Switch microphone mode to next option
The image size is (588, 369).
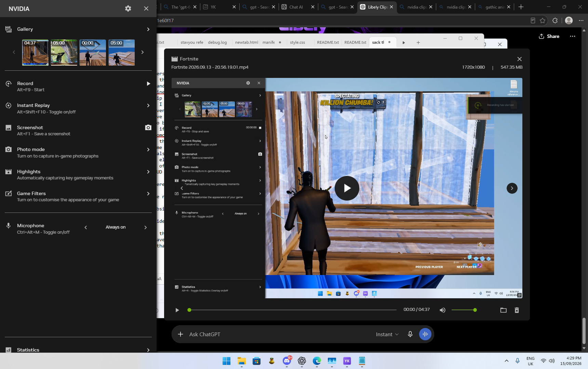(146, 228)
